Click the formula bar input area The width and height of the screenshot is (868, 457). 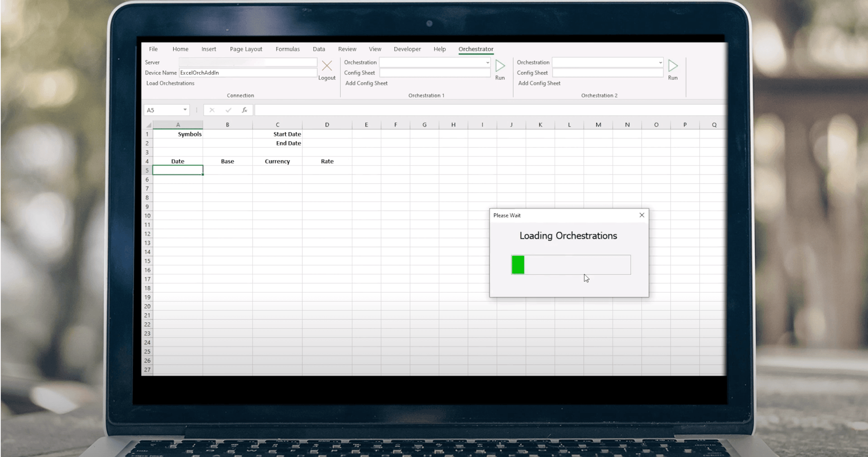490,110
